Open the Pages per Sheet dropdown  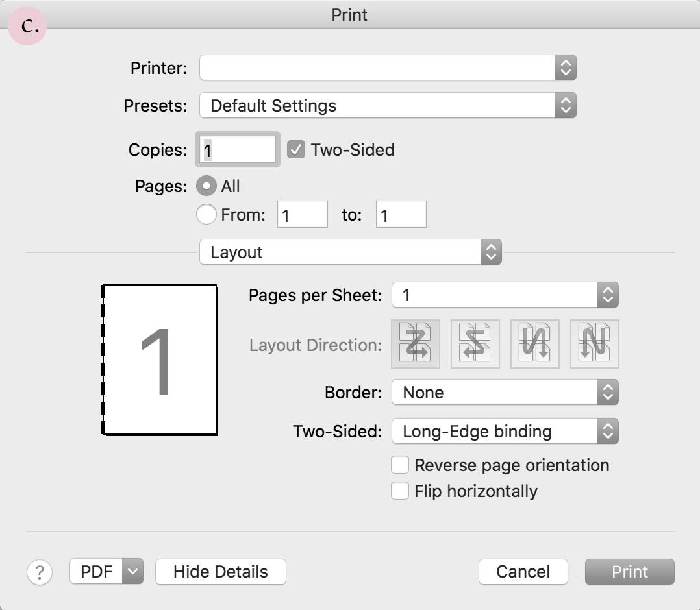click(505, 295)
